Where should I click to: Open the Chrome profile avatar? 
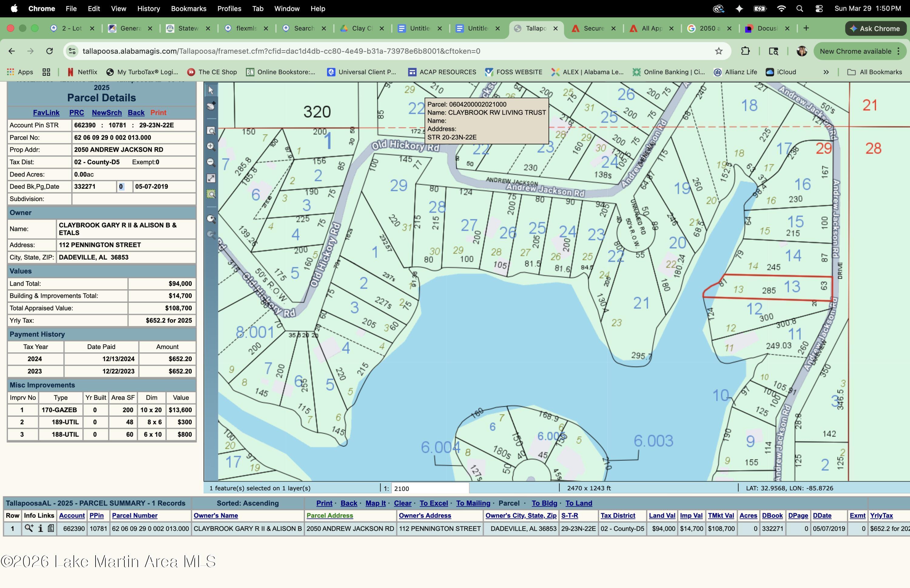click(x=801, y=51)
